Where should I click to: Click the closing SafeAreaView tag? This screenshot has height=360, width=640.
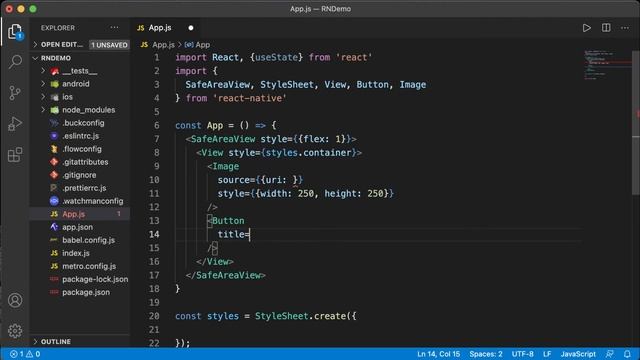226,275
